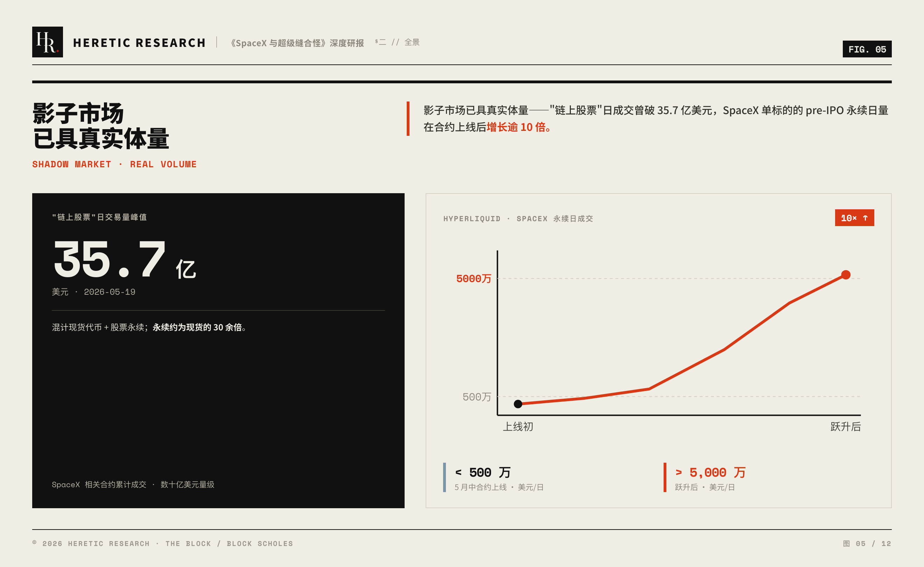
Task: Click bold text 永续约为现货的 30 余倍
Action: 197,327
